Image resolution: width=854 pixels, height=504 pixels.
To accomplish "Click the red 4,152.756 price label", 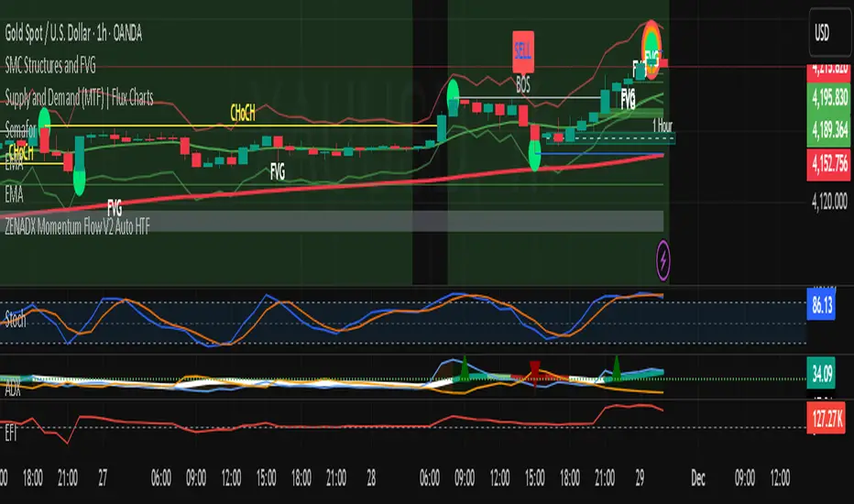I will [828, 163].
